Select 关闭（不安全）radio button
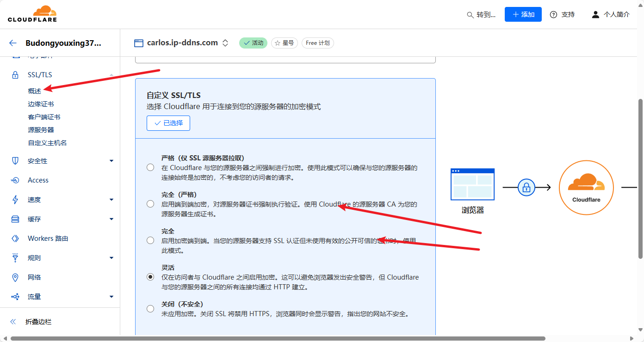The width and height of the screenshot is (644, 342). [150, 309]
